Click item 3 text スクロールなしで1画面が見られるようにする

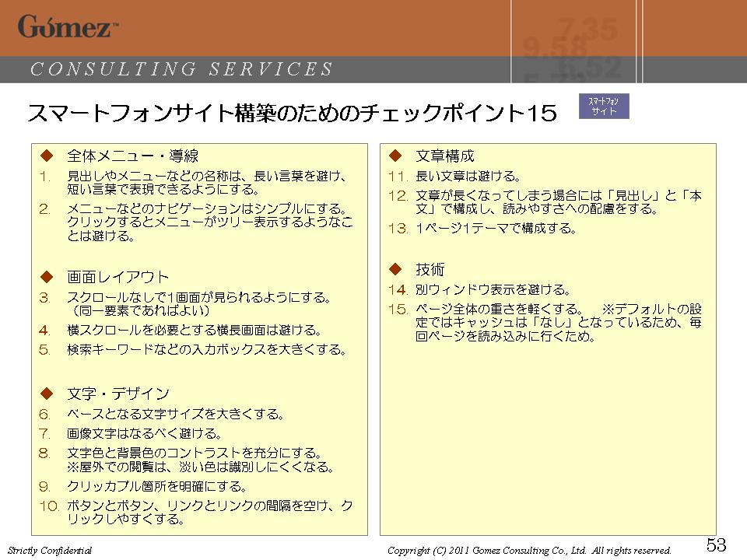(198, 298)
